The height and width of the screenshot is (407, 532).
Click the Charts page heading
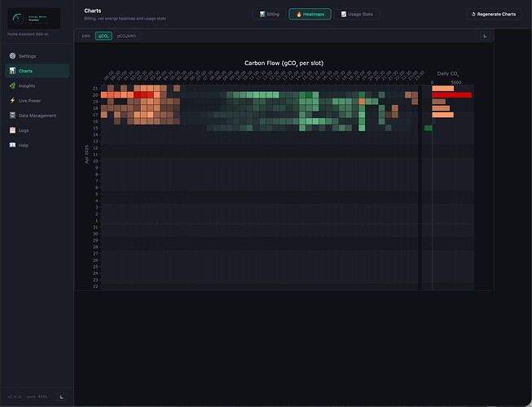pyautogui.click(x=93, y=11)
